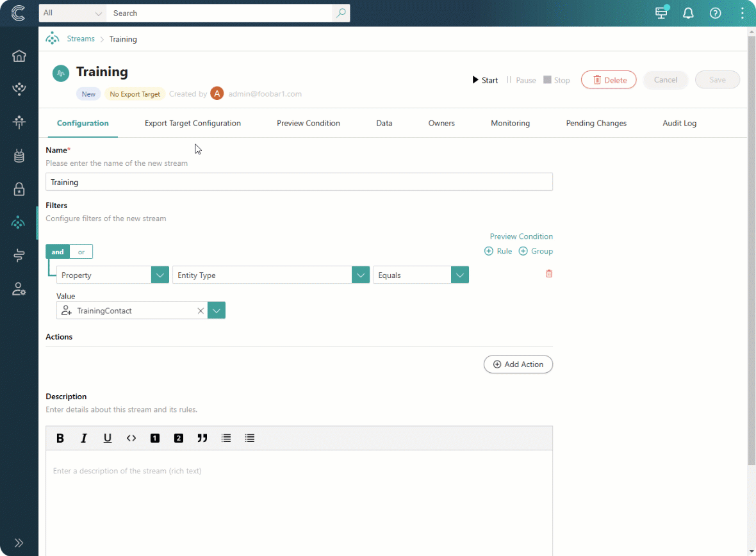756x556 pixels.
Task: Open notifications bell icon
Action: (x=688, y=13)
